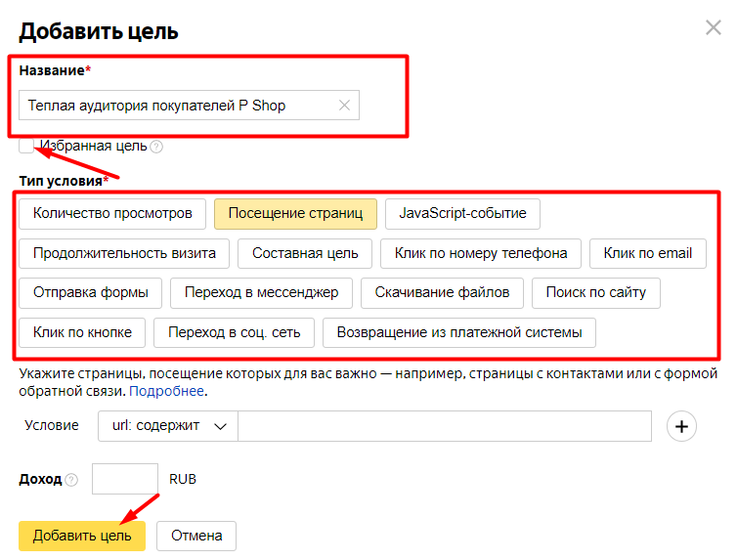Select Клик по номеру телефона
This screenshot has height=560, width=737.
pos(480,254)
